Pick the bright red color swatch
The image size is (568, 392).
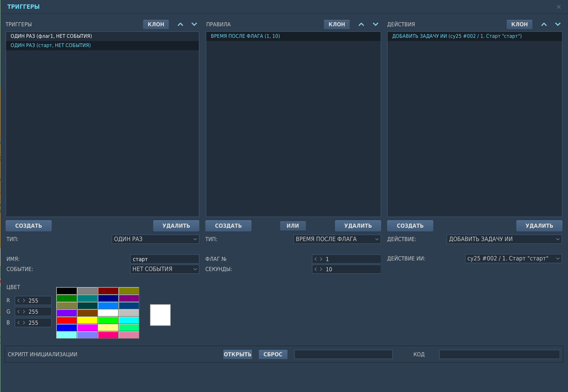coord(66,320)
